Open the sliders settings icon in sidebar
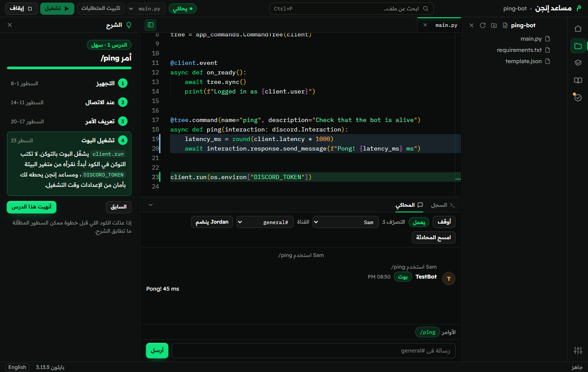Image resolution: width=588 pixels, height=372 pixels. 578,350
